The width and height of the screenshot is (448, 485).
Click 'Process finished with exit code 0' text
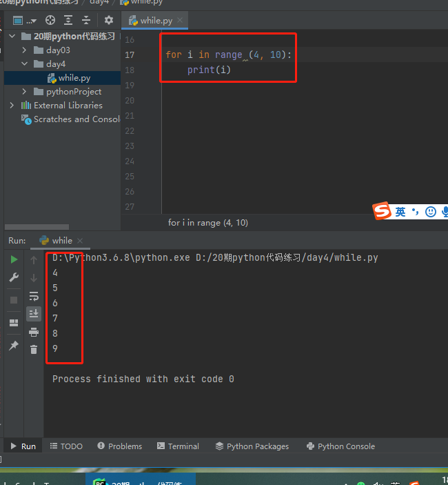point(143,379)
